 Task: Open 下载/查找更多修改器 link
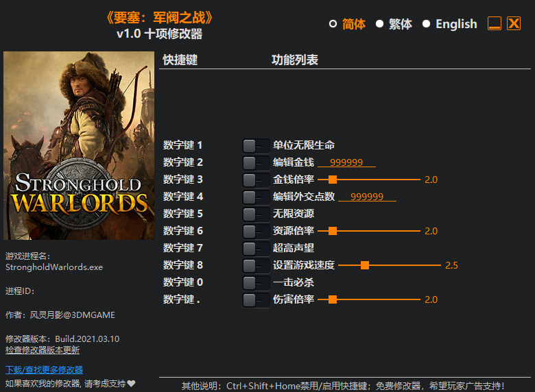[x=45, y=370]
